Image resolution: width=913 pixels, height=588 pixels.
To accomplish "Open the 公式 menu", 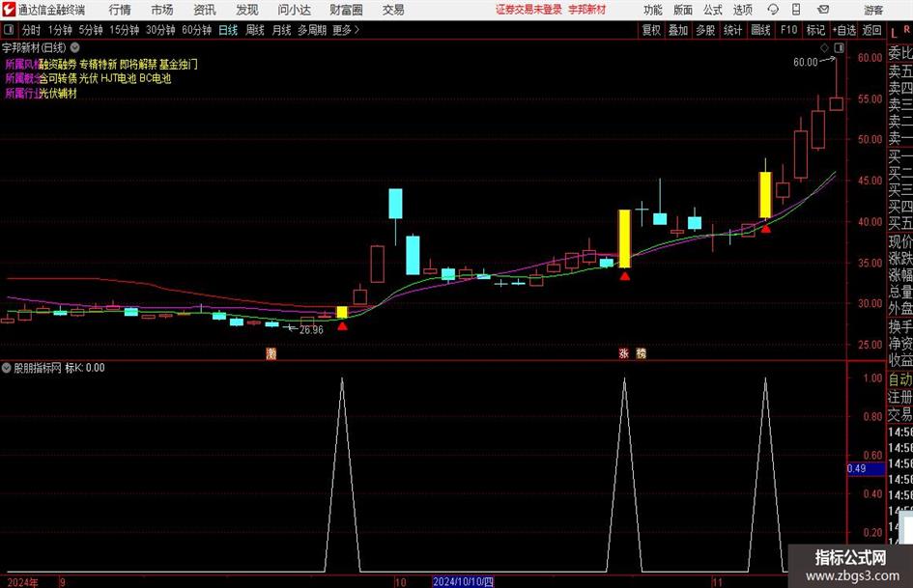I will click(x=712, y=10).
